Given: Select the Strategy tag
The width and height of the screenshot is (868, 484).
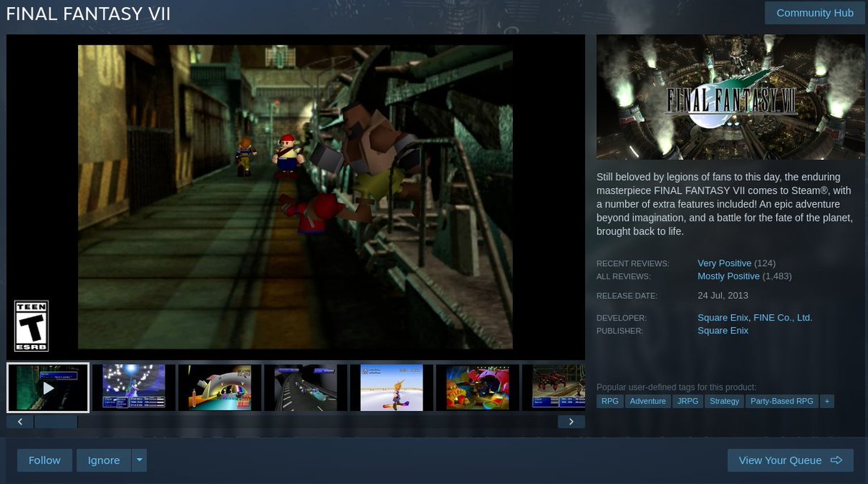Looking at the screenshot, I should (724, 401).
